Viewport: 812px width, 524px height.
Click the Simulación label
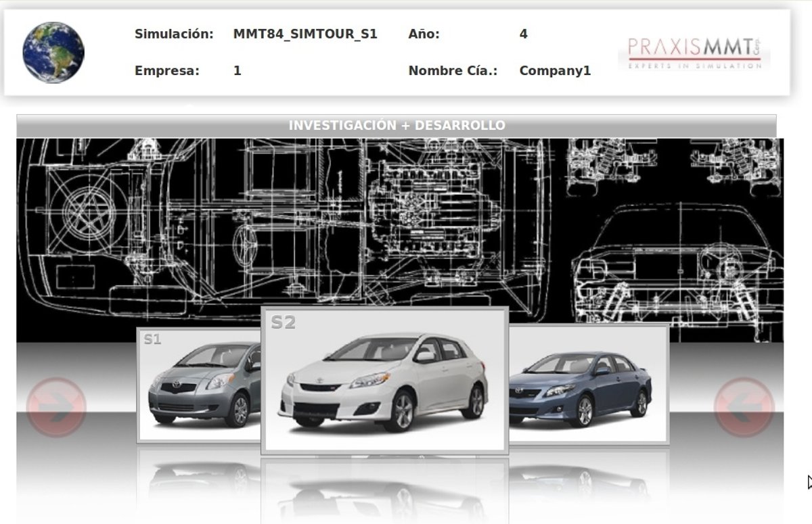[174, 34]
